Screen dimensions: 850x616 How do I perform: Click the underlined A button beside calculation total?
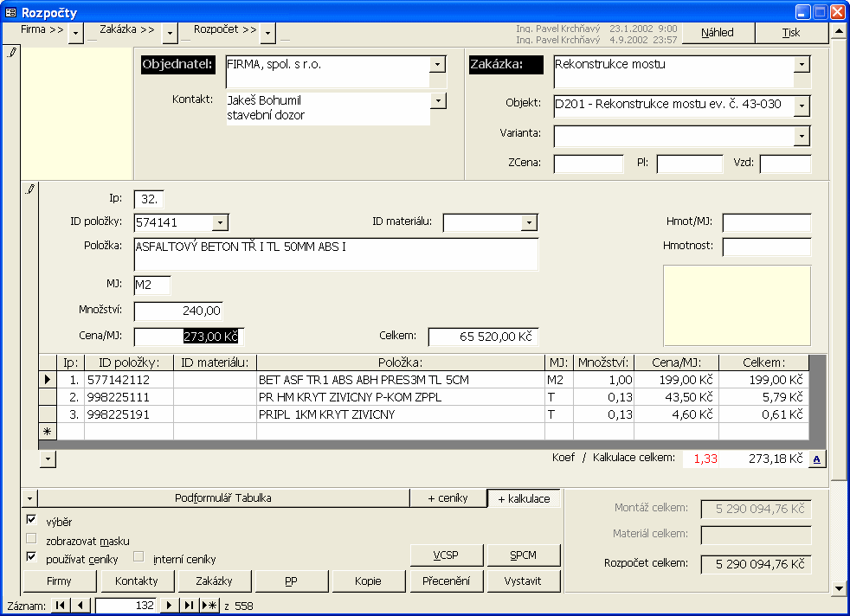coord(816,459)
